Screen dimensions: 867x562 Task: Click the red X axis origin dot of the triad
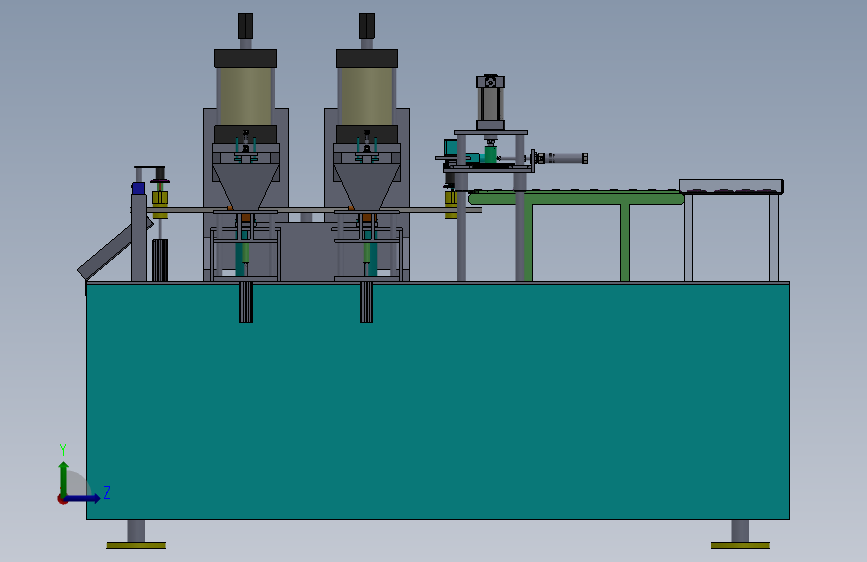tap(62, 499)
